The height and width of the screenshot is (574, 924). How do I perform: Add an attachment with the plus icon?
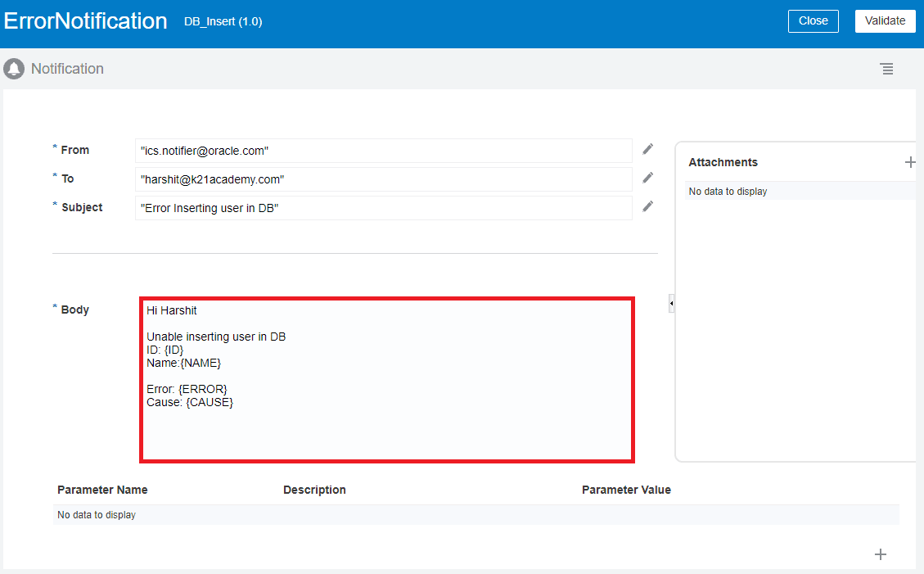pyautogui.click(x=910, y=162)
